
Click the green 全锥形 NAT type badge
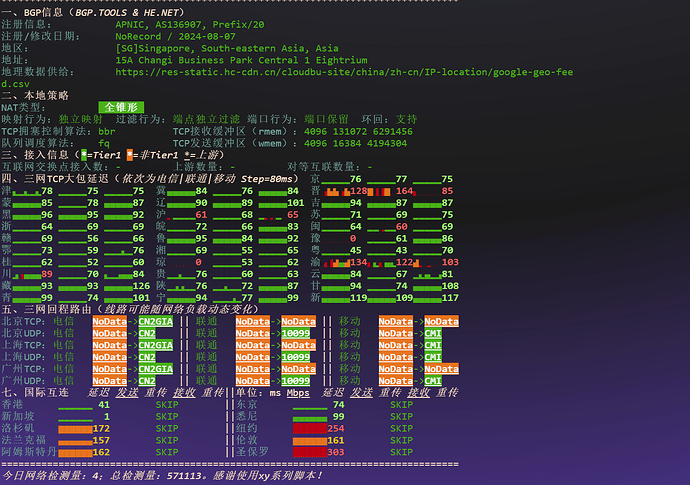point(121,107)
